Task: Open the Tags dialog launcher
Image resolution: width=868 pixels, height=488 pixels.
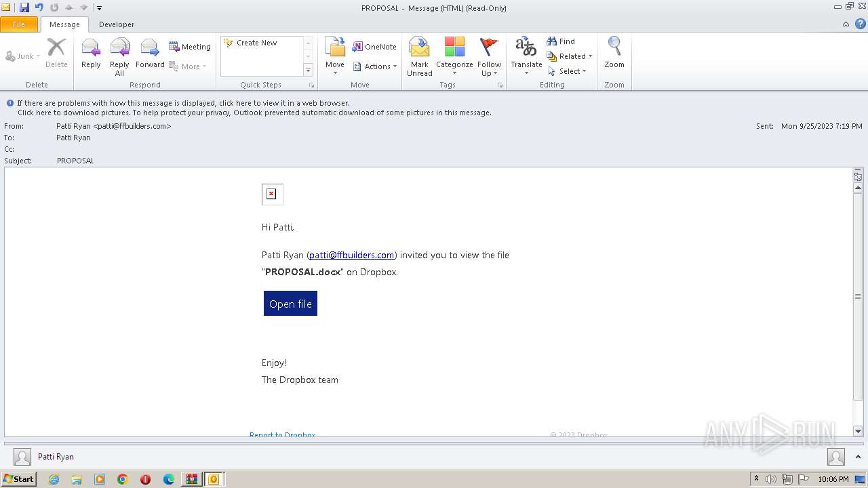Action: pos(500,85)
